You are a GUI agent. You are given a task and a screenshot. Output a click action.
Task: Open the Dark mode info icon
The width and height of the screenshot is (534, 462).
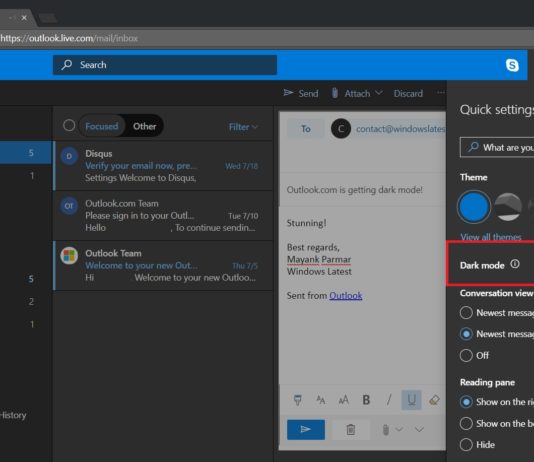(515, 264)
